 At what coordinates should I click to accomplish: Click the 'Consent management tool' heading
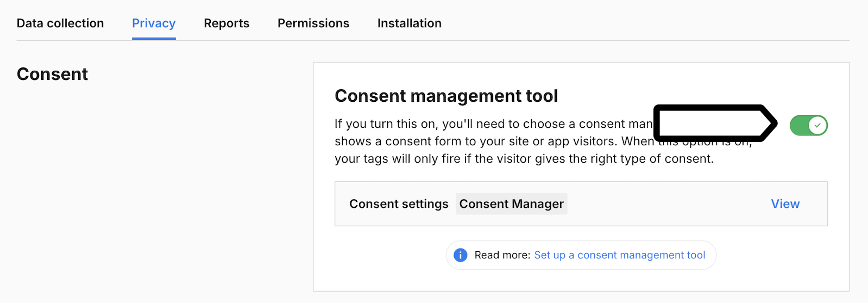(446, 96)
